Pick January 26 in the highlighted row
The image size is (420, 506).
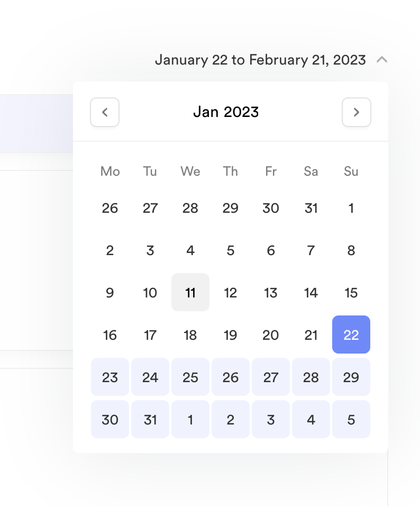pos(231,377)
